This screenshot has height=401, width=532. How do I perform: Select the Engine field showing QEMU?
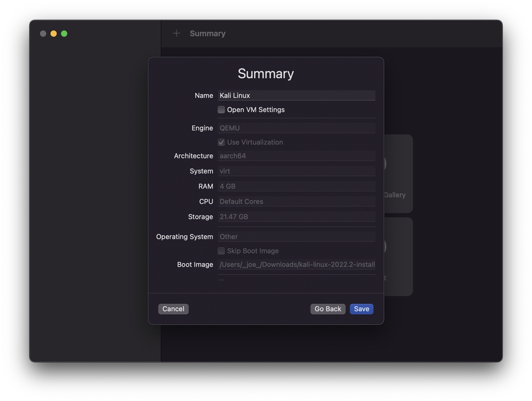tap(296, 128)
